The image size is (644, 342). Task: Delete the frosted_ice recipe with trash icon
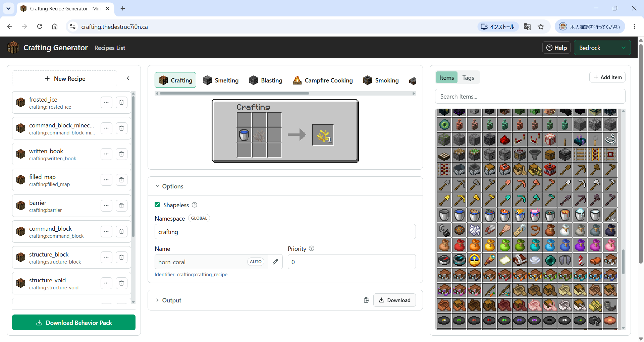click(x=121, y=103)
